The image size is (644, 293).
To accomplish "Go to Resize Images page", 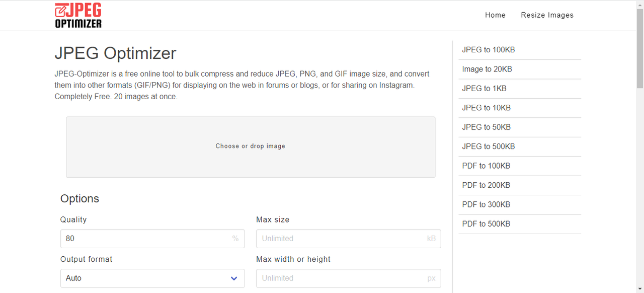I will tap(547, 15).
